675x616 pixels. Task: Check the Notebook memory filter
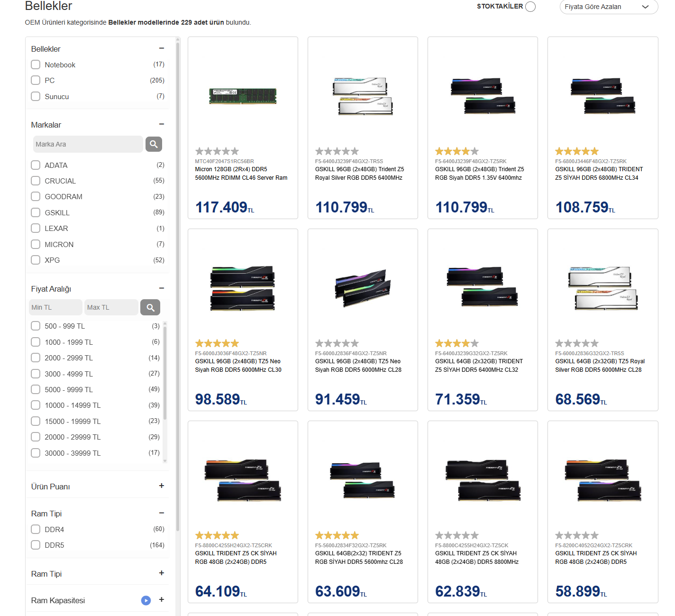(x=36, y=64)
